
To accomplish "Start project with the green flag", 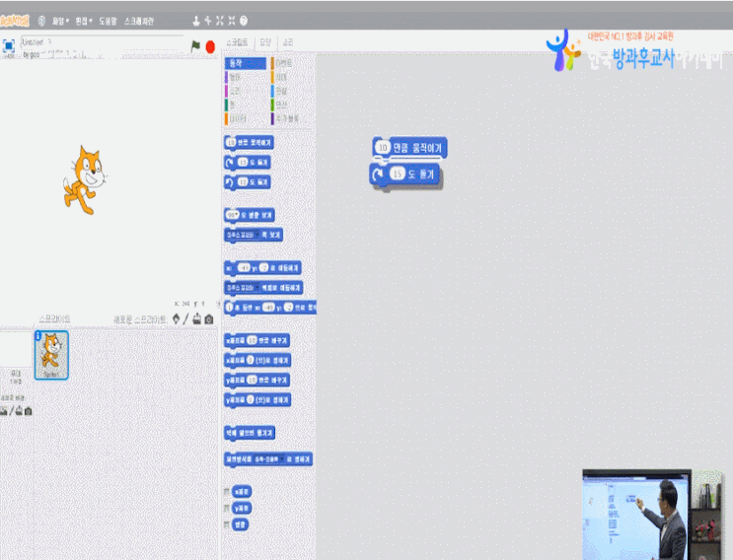I will [195, 45].
